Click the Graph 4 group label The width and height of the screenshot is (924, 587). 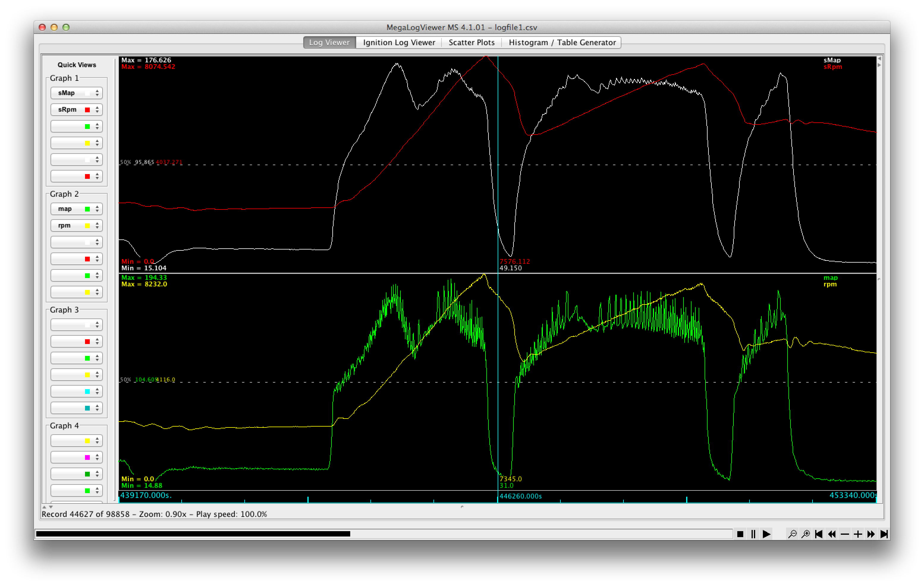tap(64, 426)
